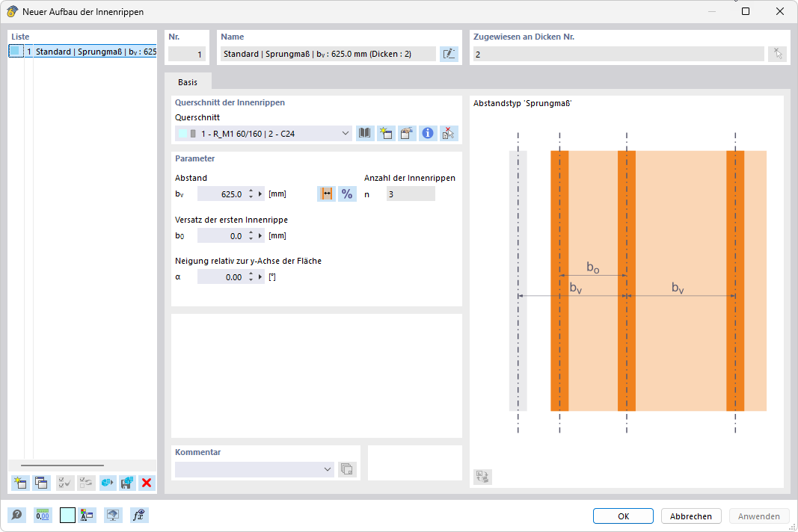Viewport: 798px width, 532px height.
Task: Switch to the Basis tab
Action: tap(188, 82)
